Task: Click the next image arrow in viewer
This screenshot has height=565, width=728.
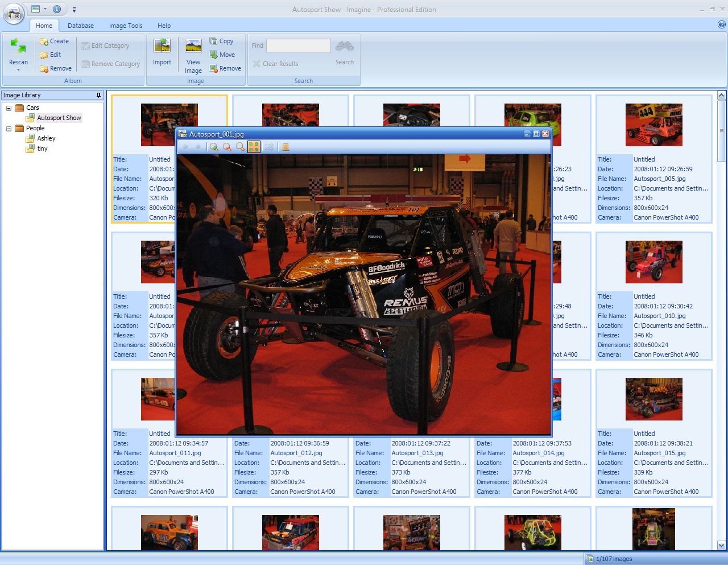Action: [x=198, y=147]
